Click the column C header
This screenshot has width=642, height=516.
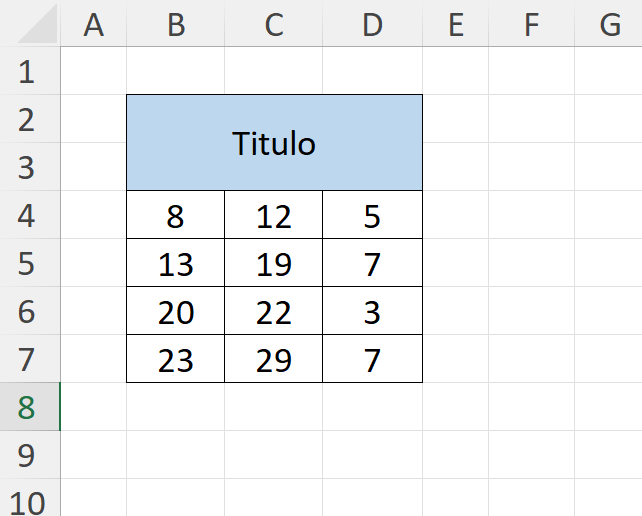point(274,25)
